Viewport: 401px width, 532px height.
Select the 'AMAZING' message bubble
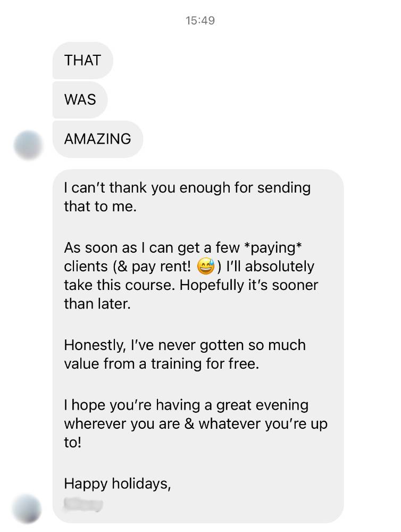[x=98, y=139]
